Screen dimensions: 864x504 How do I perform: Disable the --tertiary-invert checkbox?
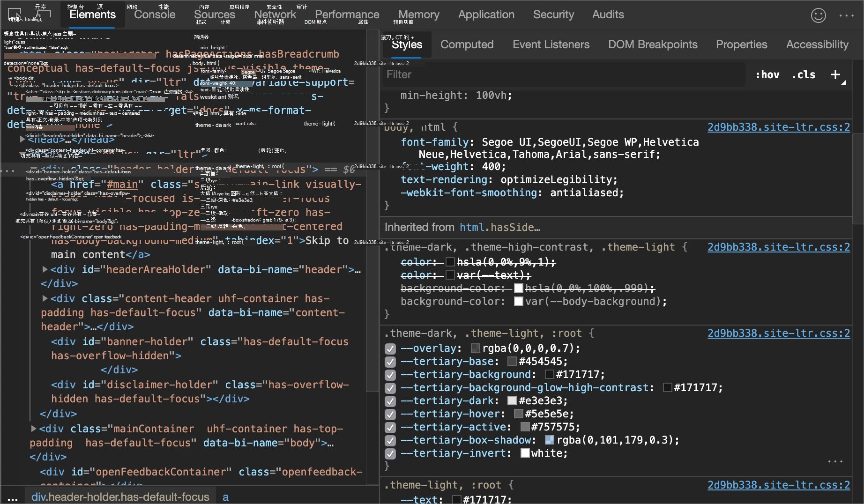click(x=390, y=453)
